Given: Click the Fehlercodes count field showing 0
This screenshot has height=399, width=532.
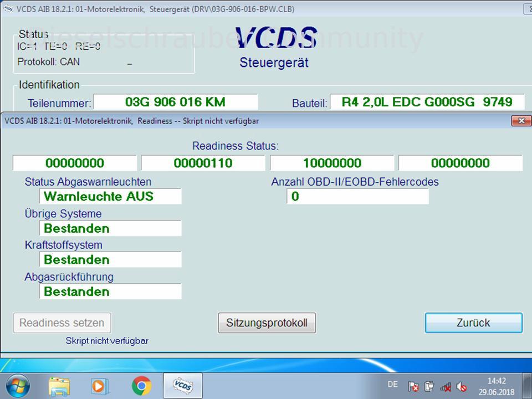Looking at the screenshot, I should pyautogui.click(x=357, y=196).
